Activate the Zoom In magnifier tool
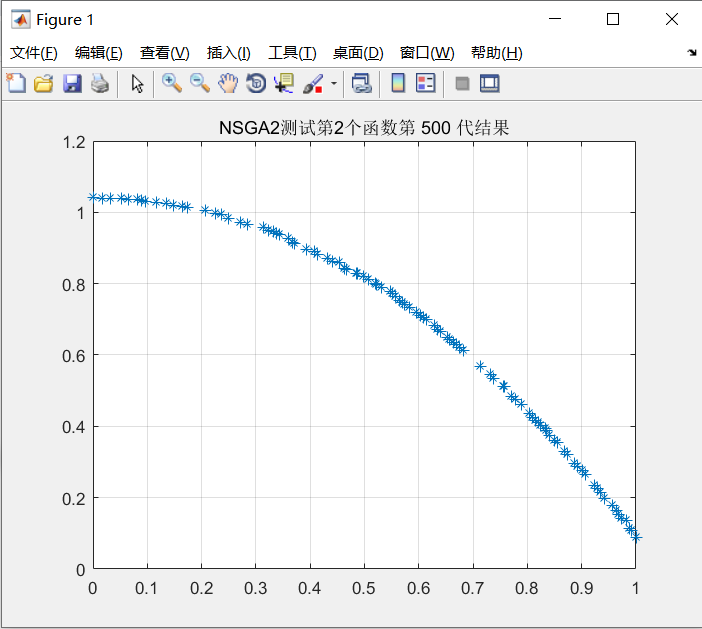 tap(171, 83)
